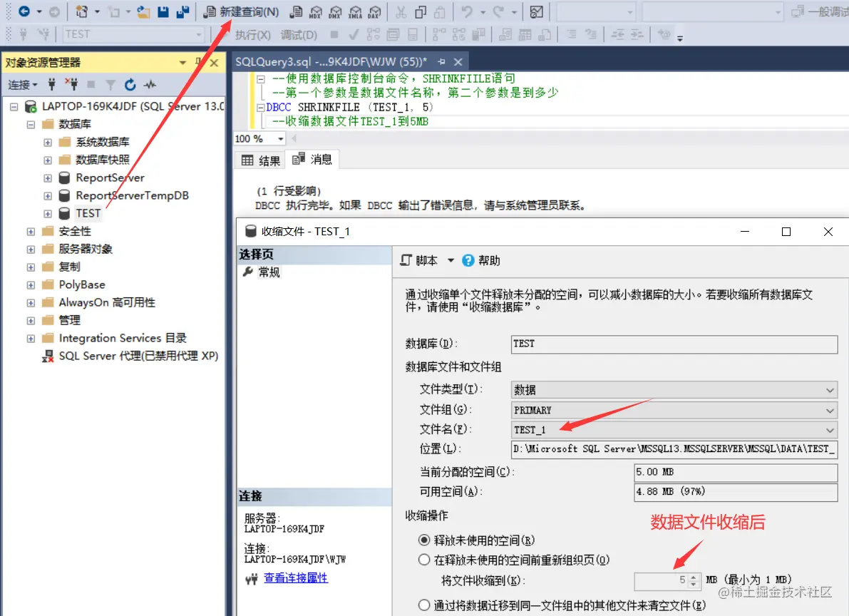
Task: Click the help question mark icon
Action: [468, 261]
